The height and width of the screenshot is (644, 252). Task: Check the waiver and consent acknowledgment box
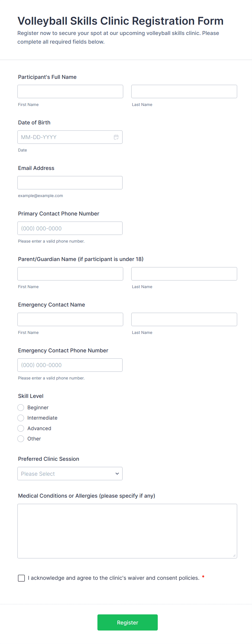click(21, 578)
